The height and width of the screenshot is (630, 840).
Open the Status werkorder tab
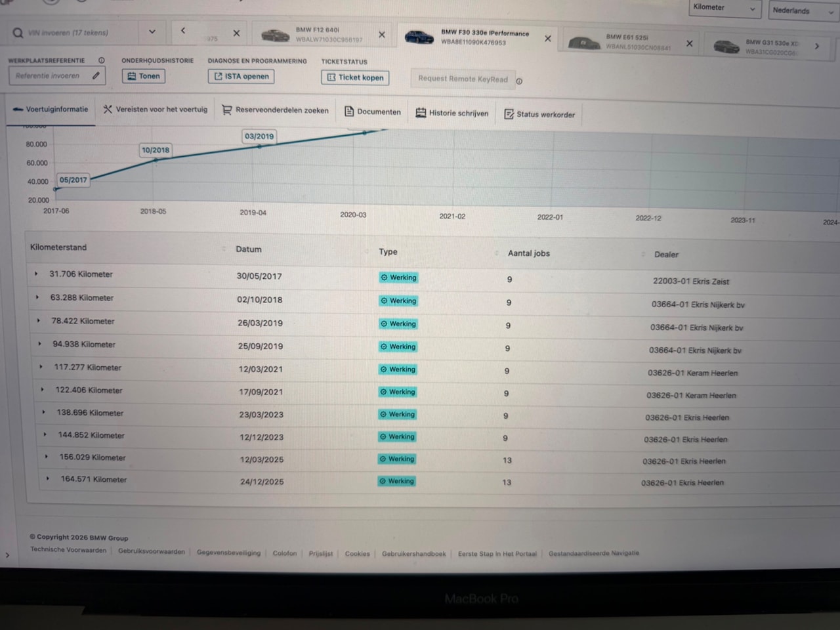pyautogui.click(x=539, y=114)
